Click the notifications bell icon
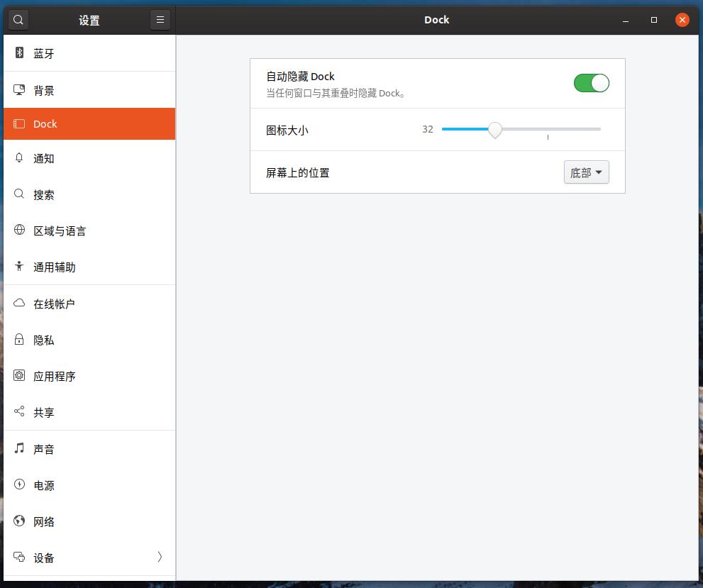 tap(19, 157)
